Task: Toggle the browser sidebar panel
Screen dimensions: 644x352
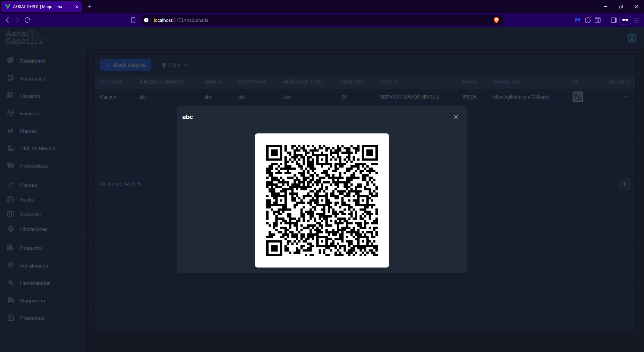Action: pyautogui.click(x=613, y=20)
